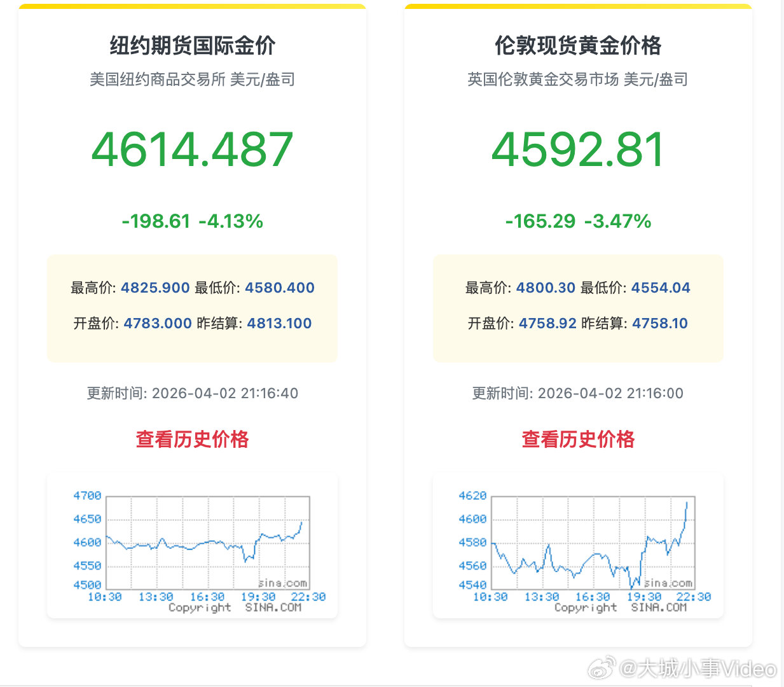Viewport: 784px width, 687px height.
Task: Click the yellow info box on left card
Action: [x=191, y=307]
